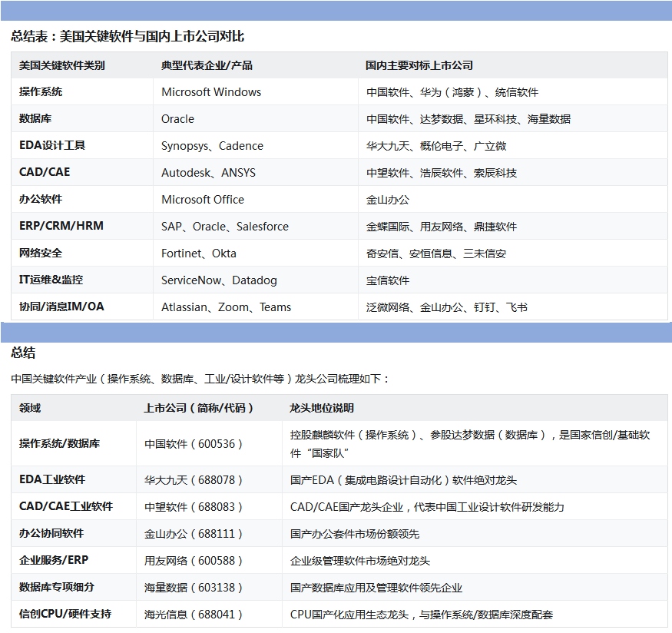The height and width of the screenshot is (633, 672).
Task: Select the SAP、Oracle、Salesforce cell
Action: [x=225, y=227]
